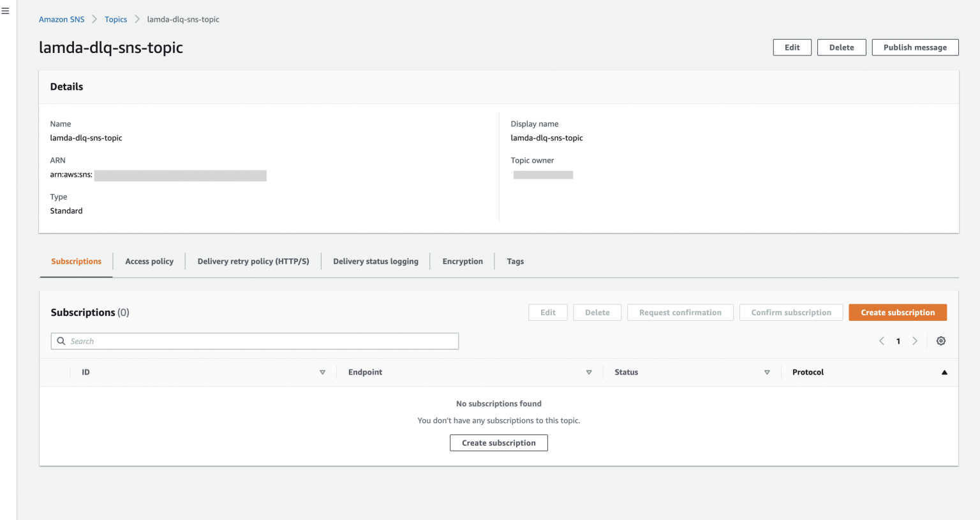This screenshot has height=520, width=980.
Task: Click the Publish message button
Action: tap(915, 47)
